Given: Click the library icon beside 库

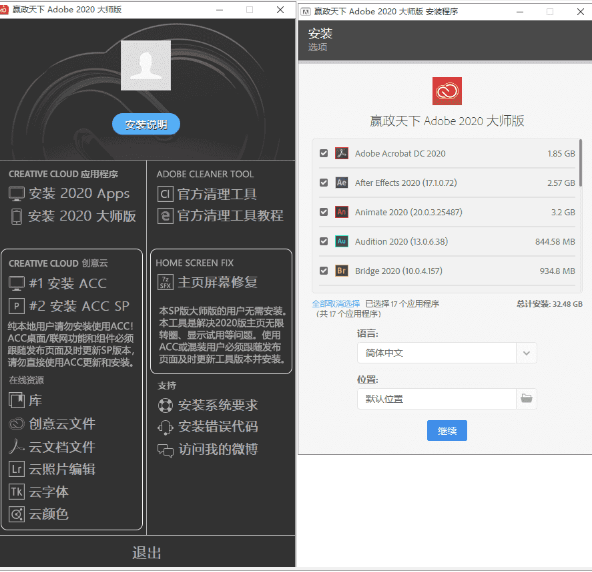Looking at the screenshot, I should (17, 400).
